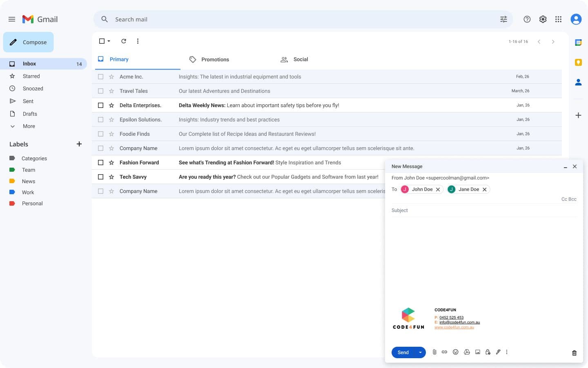The height and width of the screenshot is (368, 588).
Task: Insert a link in the message body
Action: point(445,352)
